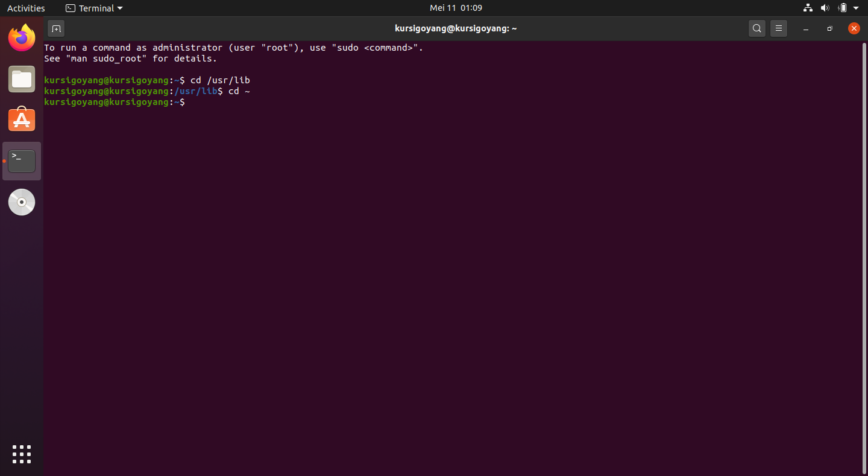Screen dimensions: 868x476
Task: Open Files from the dock
Action: [x=22, y=79]
